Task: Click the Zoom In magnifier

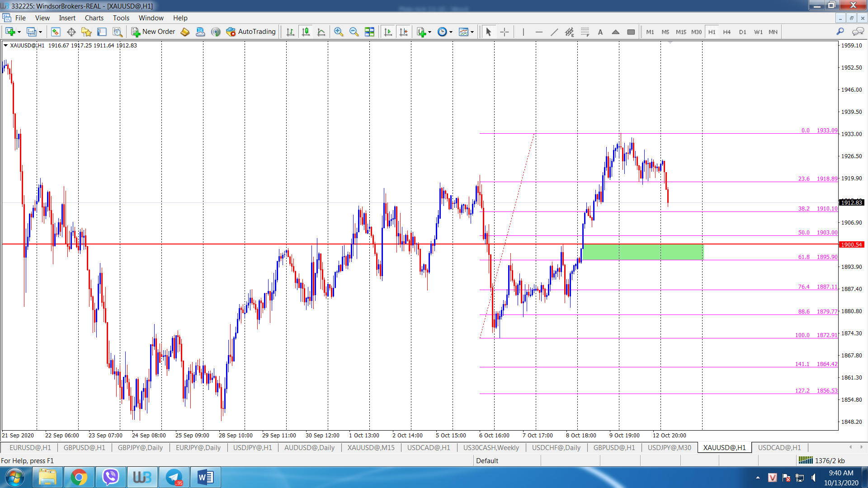Action: tap(339, 32)
